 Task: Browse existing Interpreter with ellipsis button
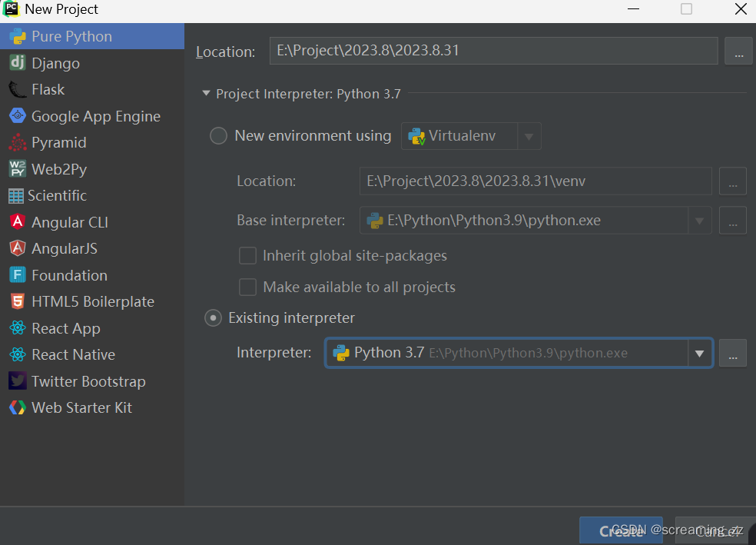[733, 353]
